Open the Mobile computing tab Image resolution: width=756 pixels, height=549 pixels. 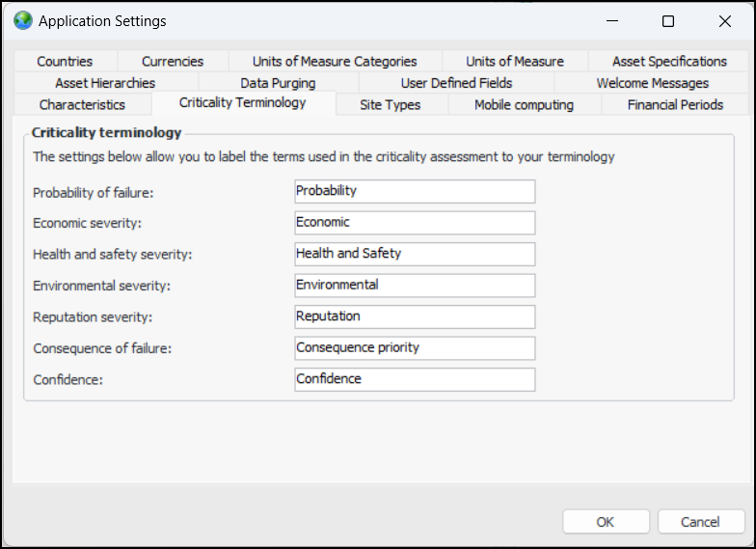point(524,104)
